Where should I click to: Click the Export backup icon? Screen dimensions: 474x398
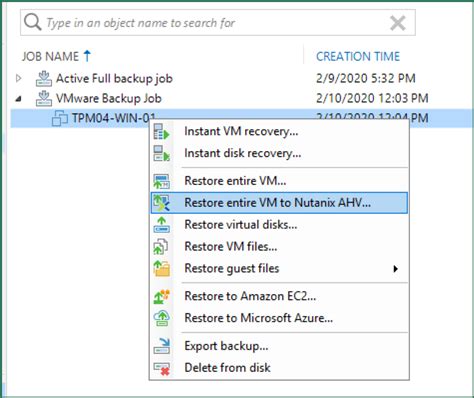tap(161, 346)
